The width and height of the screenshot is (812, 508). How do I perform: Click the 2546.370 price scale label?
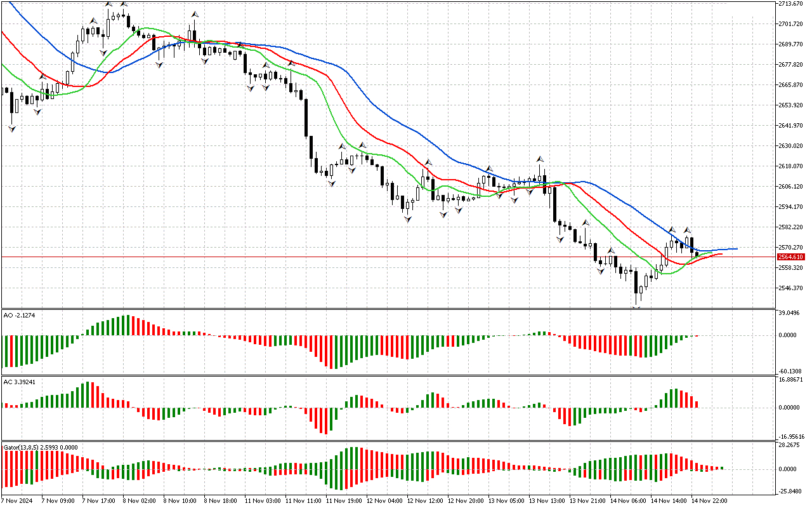791,288
